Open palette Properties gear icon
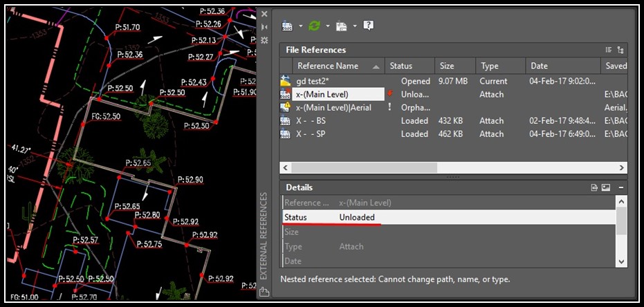 (x=264, y=40)
